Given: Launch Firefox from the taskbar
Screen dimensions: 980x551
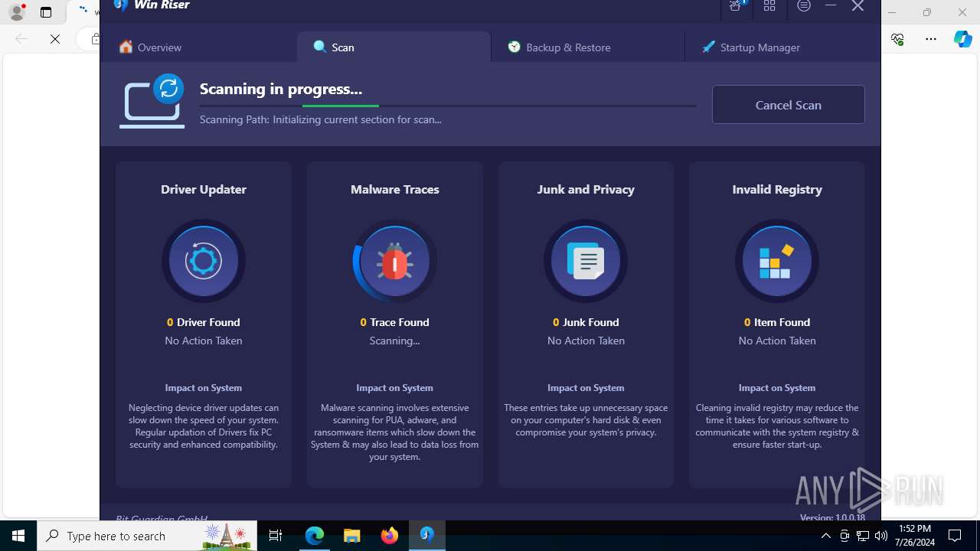Looking at the screenshot, I should pos(390,536).
